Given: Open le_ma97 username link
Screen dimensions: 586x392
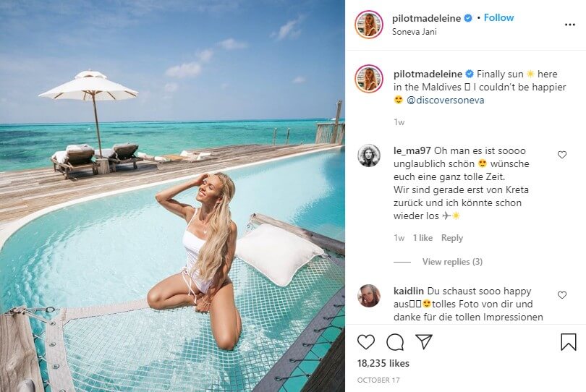Looking at the screenshot, I should click(x=412, y=151).
